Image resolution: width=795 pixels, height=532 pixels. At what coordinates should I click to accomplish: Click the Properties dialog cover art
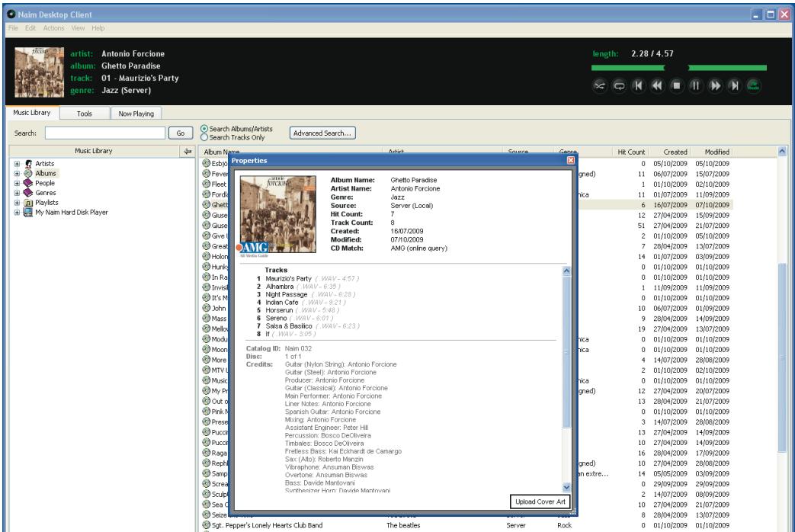pos(278,214)
